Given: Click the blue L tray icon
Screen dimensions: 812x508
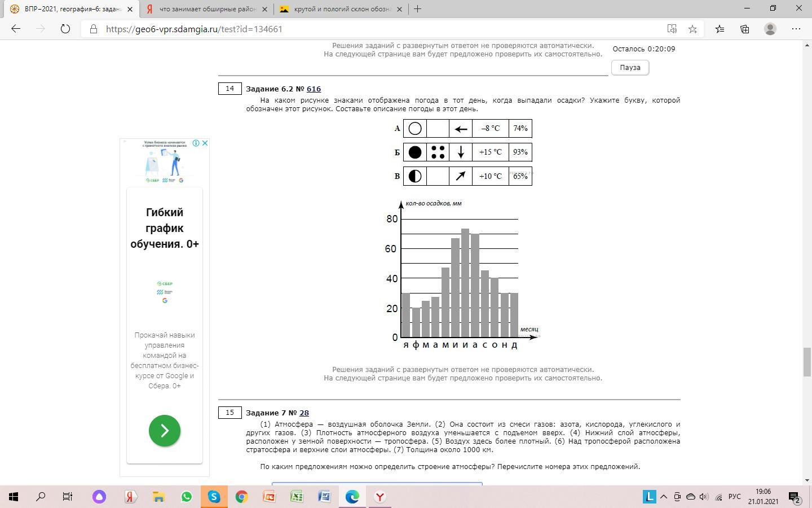Looking at the screenshot, I should click(x=649, y=497).
